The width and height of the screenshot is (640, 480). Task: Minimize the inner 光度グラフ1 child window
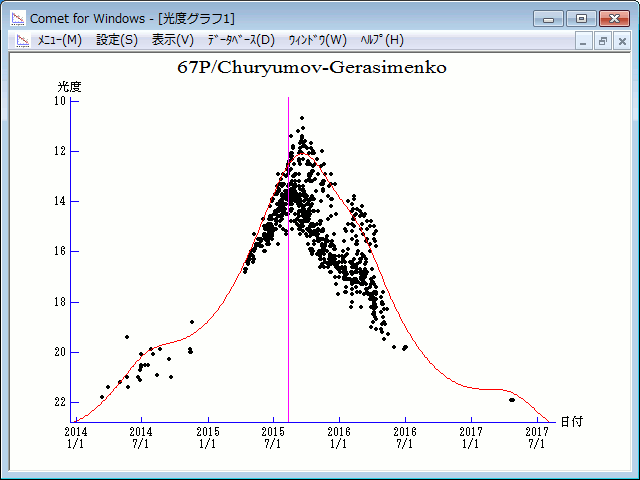tap(583, 41)
